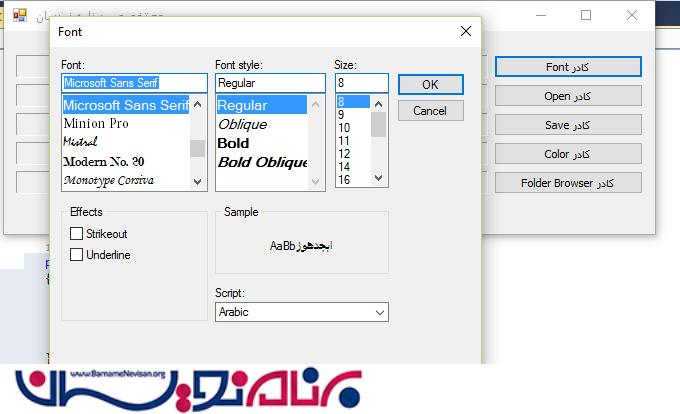
Task: Minimize the background form window
Action: (x=541, y=15)
